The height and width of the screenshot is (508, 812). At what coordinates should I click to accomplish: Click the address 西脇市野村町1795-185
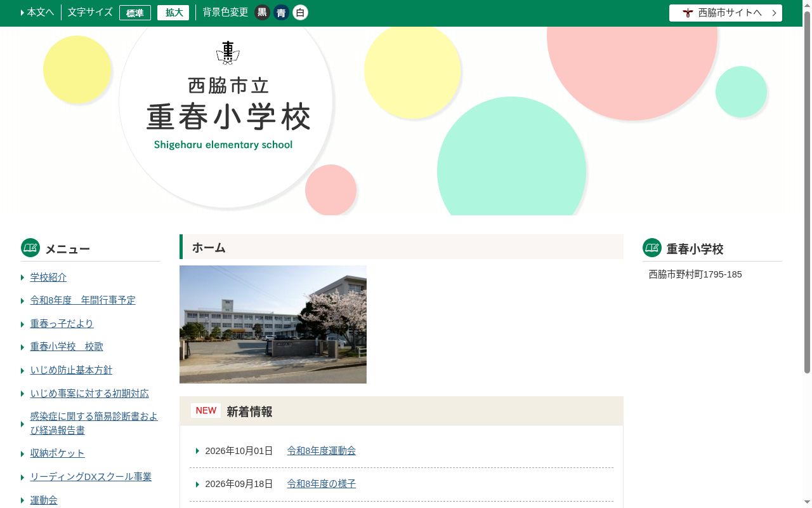[695, 274]
